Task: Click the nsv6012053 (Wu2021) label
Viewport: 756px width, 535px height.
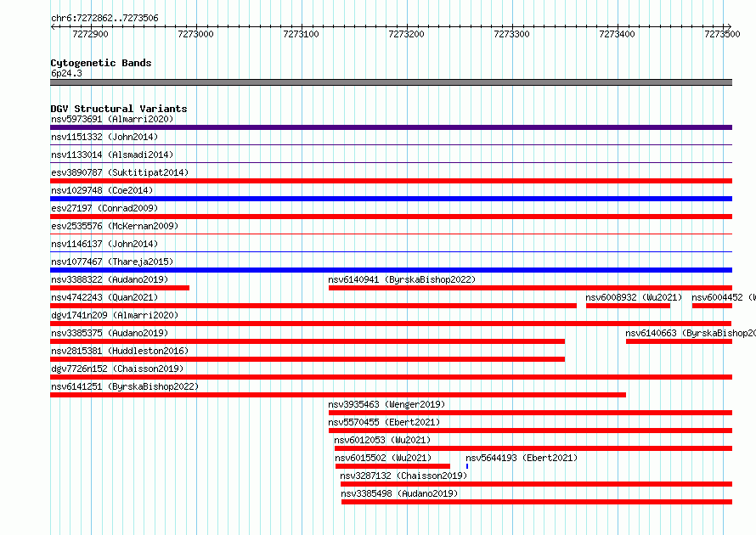Action: pyautogui.click(x=382, y=440)
